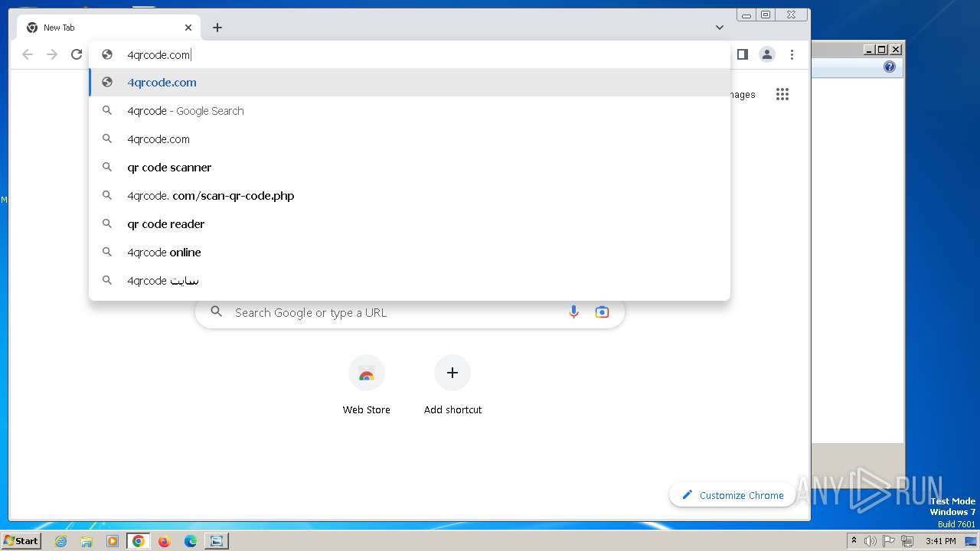Click the volume speaker tray icon
The width and height of the screenshot is (980, 551).
click(x=871, y=541)
